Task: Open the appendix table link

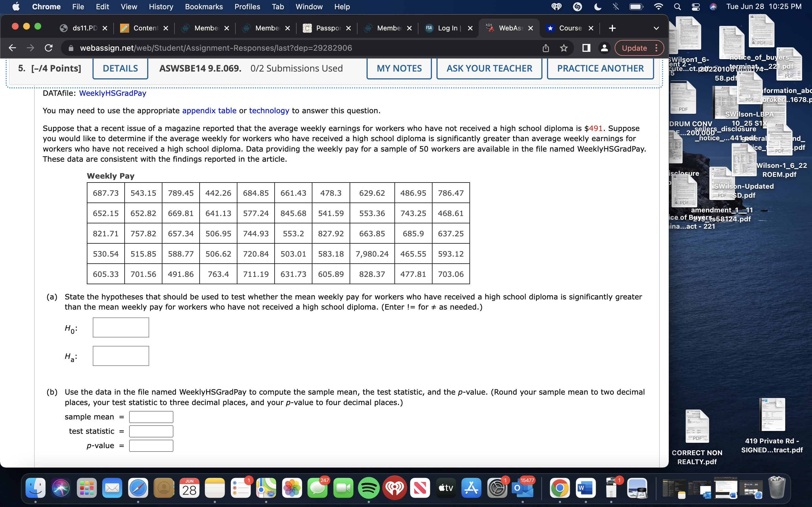Action: pyautogui.click(x=209, y=111)
